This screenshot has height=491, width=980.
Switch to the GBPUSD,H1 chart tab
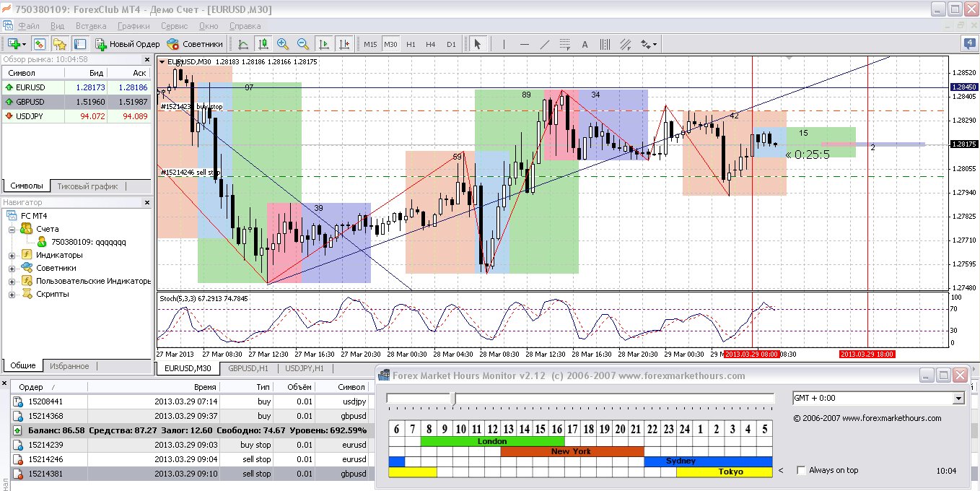(248, 368)
